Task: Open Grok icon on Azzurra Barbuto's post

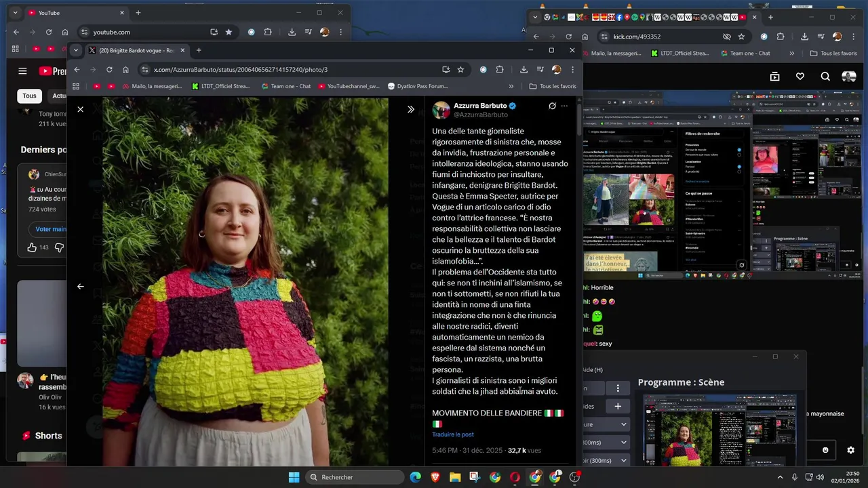Action: point(552,106)
